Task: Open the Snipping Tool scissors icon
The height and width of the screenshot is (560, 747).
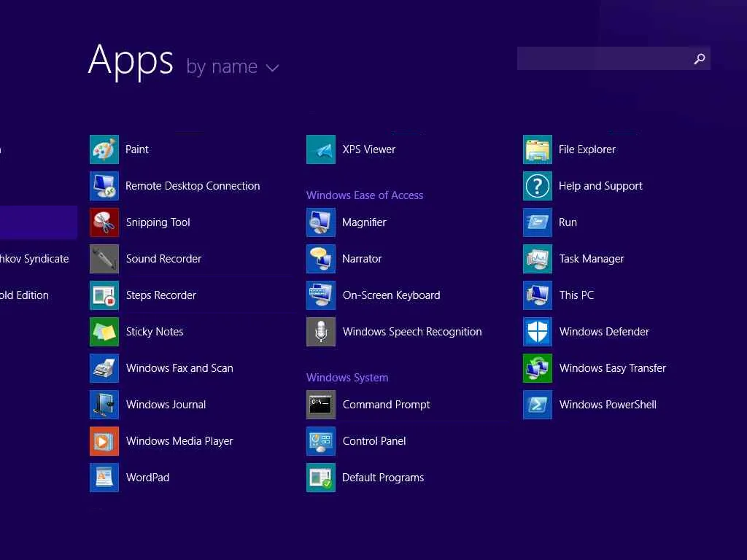Action: (x=104, y=222)
